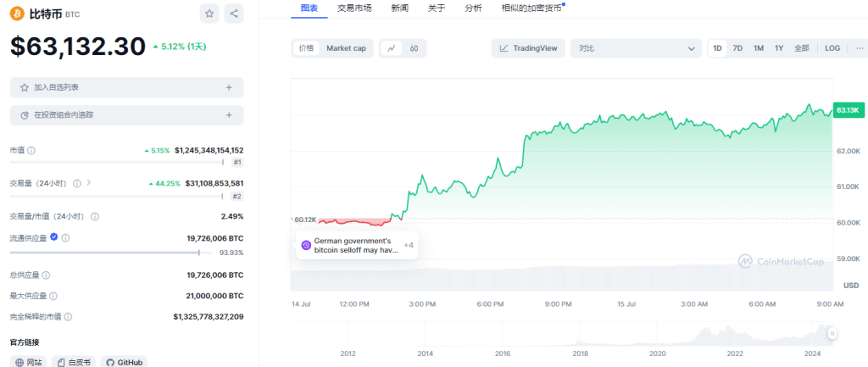Click the info icon next to 流通供应量
868x367 pixels.
pos(65,238)
